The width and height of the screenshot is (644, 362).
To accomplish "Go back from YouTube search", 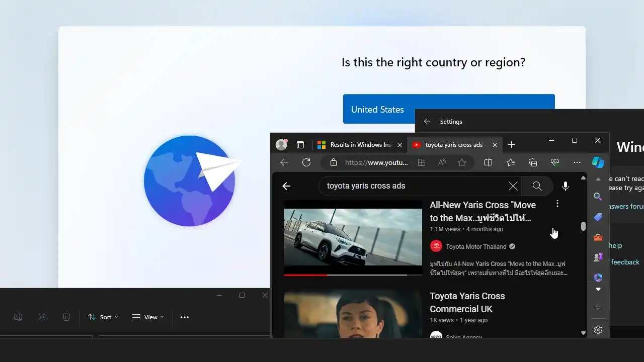I will tap(286, 186).
